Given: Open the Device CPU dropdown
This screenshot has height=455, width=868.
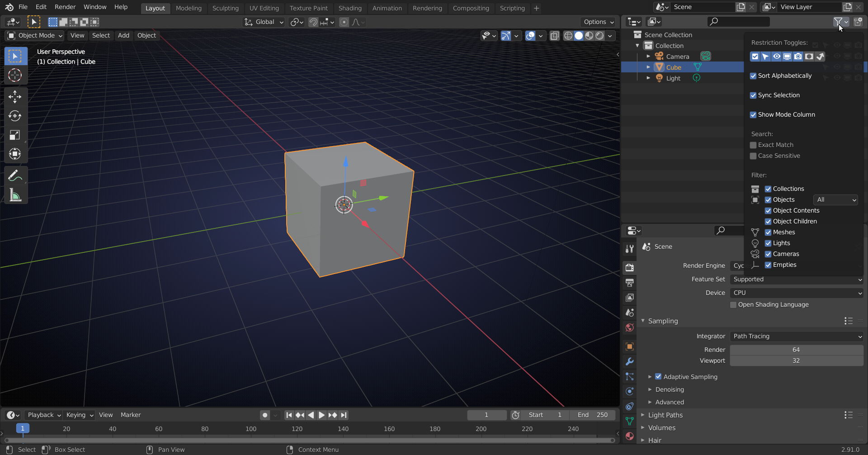Looking at the screenshot, I should point(797,293).
